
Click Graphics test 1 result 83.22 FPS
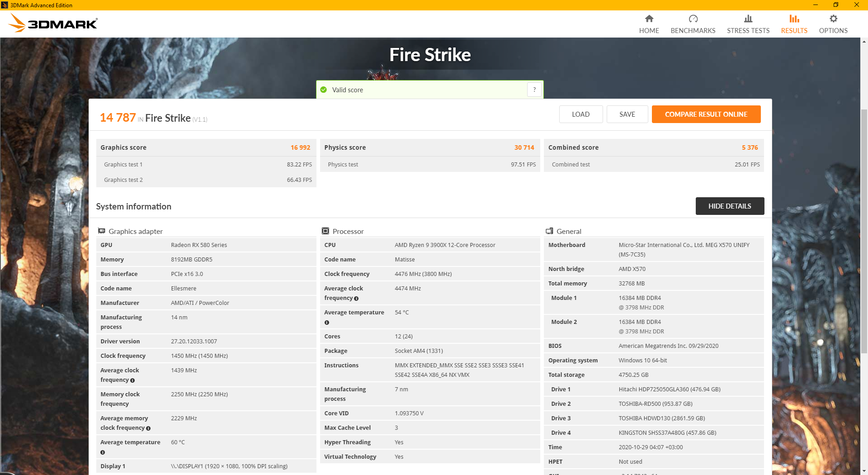pos(299,165)
